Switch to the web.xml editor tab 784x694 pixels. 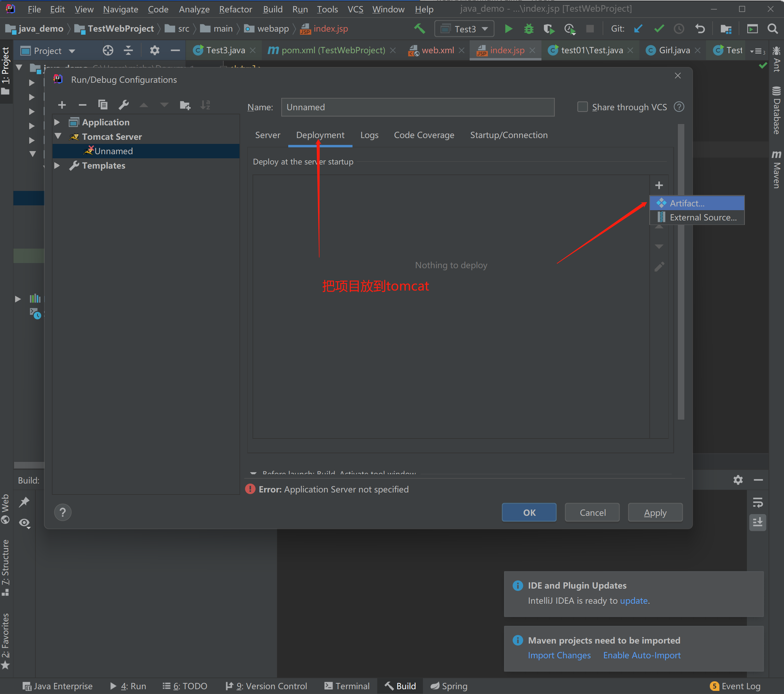pyautogui.click(x=437, y=50)
